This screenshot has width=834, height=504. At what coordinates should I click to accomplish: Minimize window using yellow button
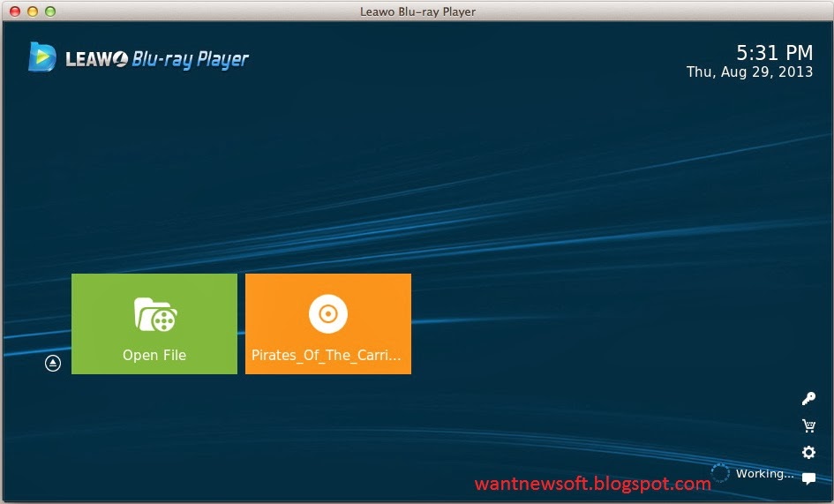click(x=33, y=11)
